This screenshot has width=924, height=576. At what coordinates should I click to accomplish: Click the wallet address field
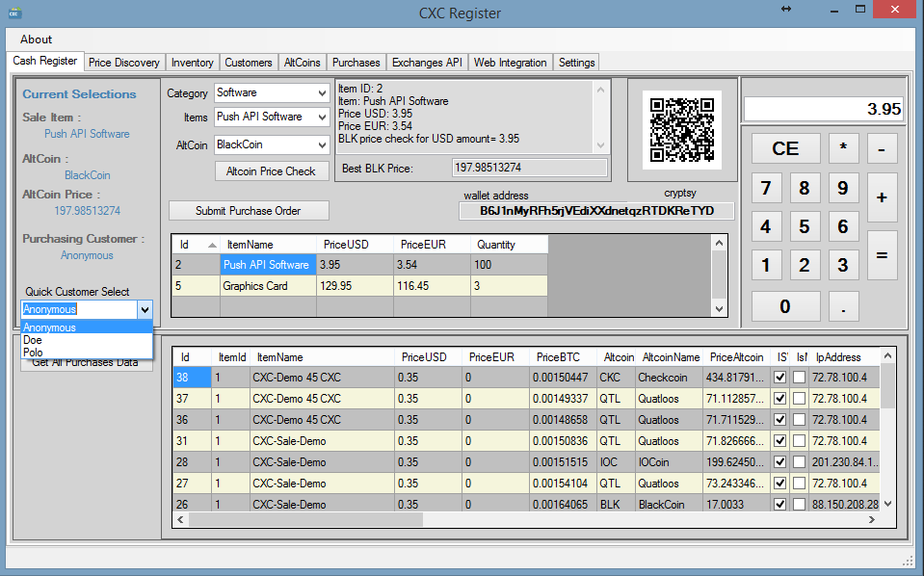pyautogui.click(x=596, y=211)
